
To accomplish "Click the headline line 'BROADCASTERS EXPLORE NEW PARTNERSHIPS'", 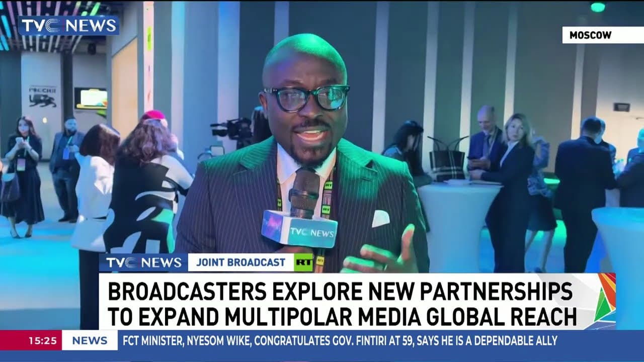I will coord(340,292).
